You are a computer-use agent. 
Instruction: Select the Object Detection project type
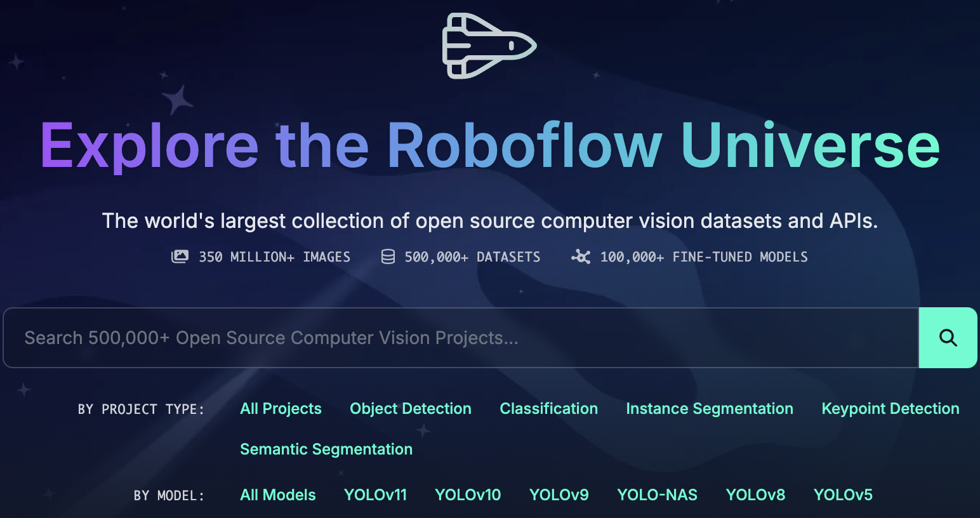[411, 409]
